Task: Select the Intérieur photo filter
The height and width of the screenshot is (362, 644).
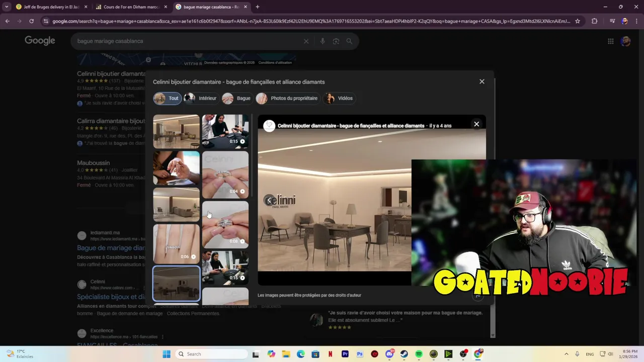Action: tap(200, 98)
